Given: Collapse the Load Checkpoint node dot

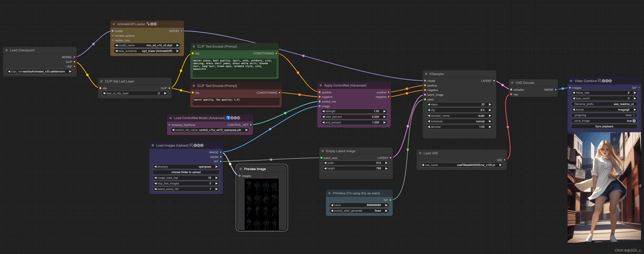Looking at the screenshot, I should tap(7, 50).
